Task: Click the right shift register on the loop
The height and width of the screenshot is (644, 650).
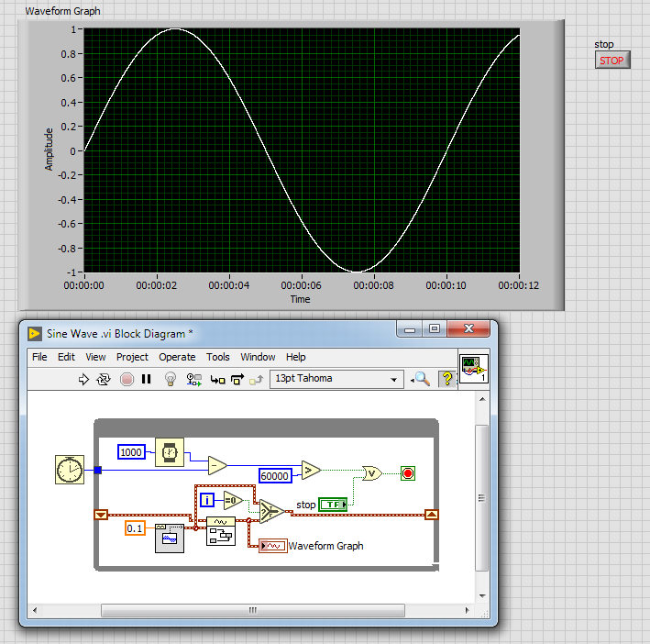Action: pyautogui.click(x=432, y=515)
